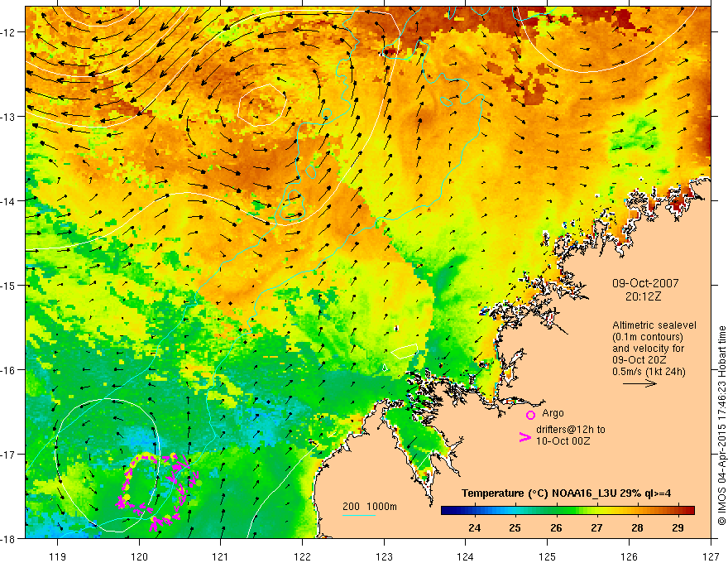Click longitude axis label 119
Image resolution: width=728 pixels, height=563 pixels.
coord(58,556)
